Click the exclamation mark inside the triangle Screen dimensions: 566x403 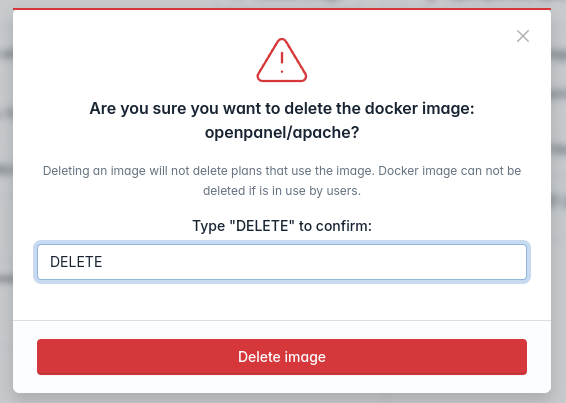click(x=282, y=62)
